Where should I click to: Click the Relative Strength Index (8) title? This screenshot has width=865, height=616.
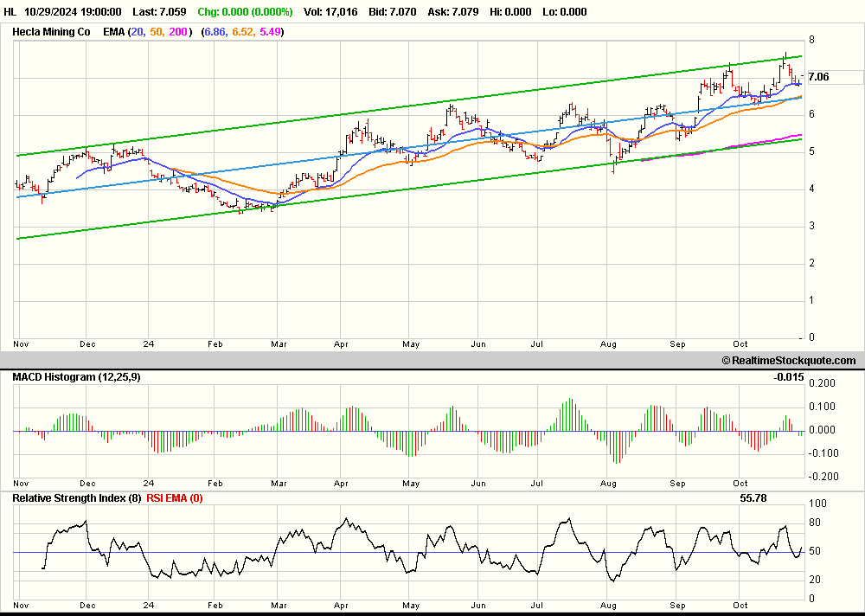tap(77, 498)
